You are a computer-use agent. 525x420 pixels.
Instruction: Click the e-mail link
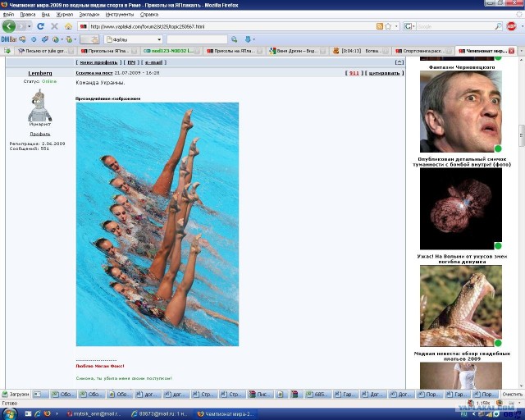153,62
